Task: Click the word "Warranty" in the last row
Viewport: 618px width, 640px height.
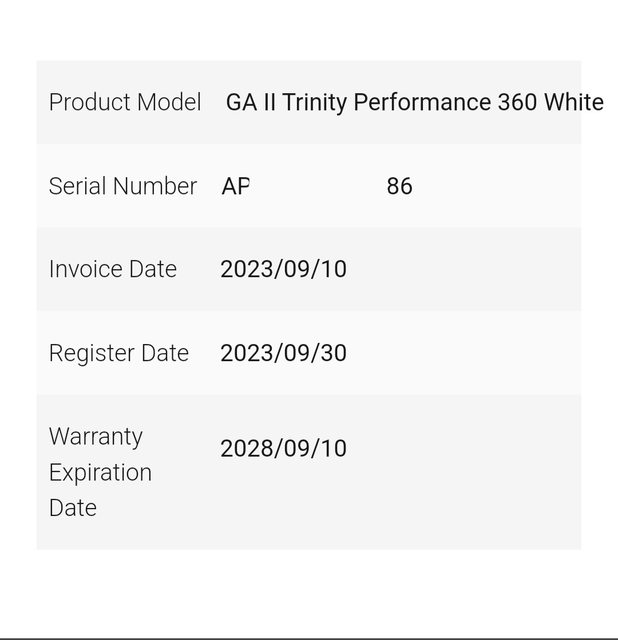Action: [96, 437]
